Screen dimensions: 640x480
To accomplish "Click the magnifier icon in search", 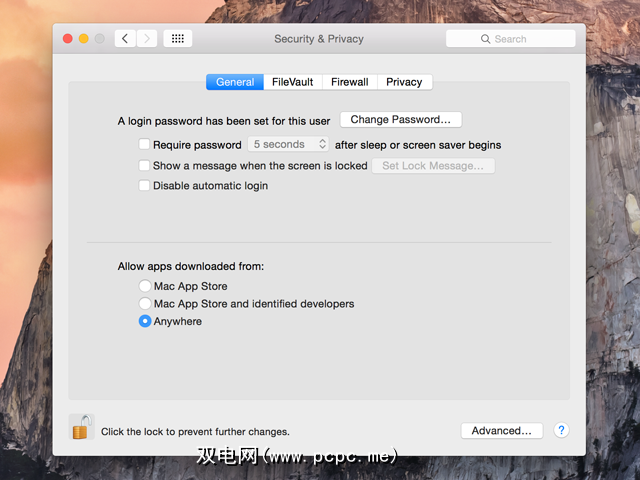I will point(485,39).
